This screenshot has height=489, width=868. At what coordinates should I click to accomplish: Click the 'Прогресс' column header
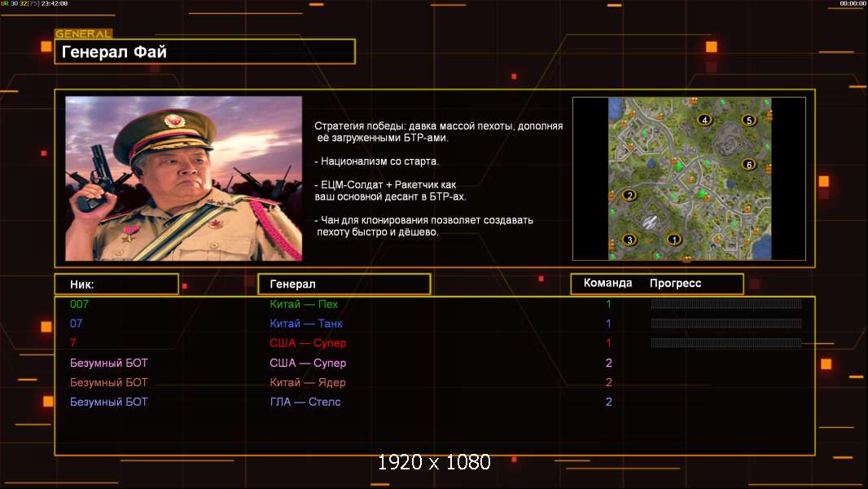(675, 284)
